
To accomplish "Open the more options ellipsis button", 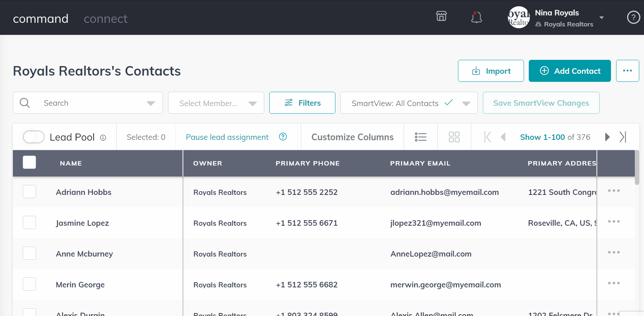I will (x=627, y=71).
